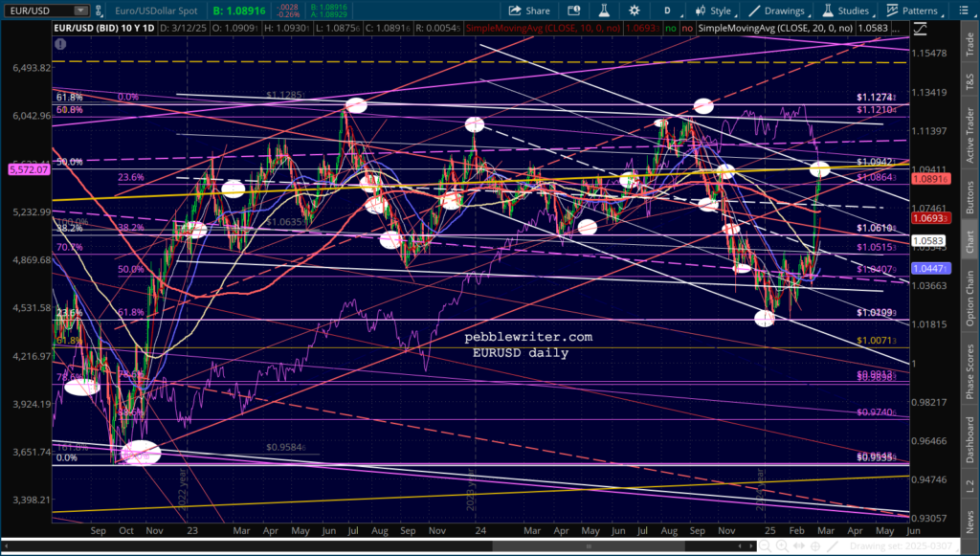The image size is (980, 556).
Task: Click the 1.1274 Fibonacci level label
Action: tap(877, 97)
